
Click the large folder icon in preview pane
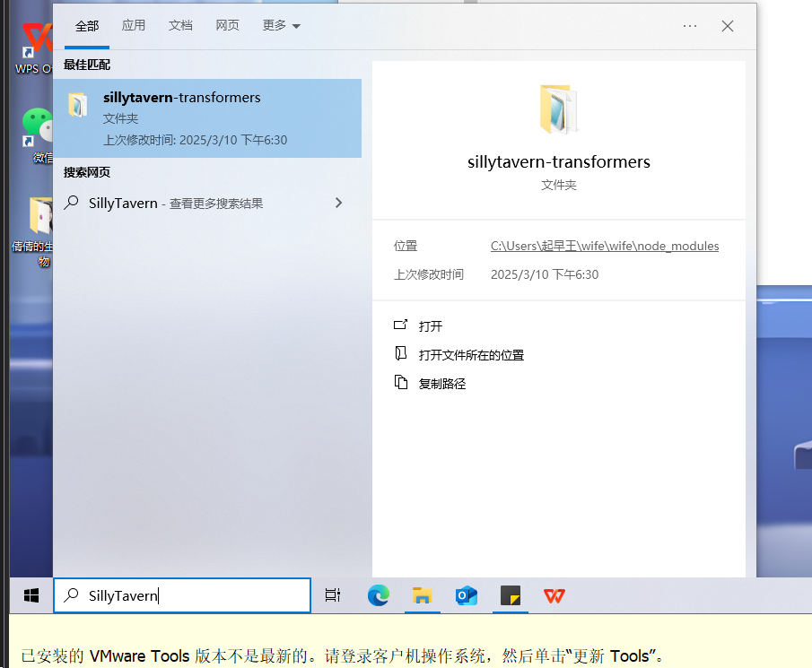click(x=558, y=108)
